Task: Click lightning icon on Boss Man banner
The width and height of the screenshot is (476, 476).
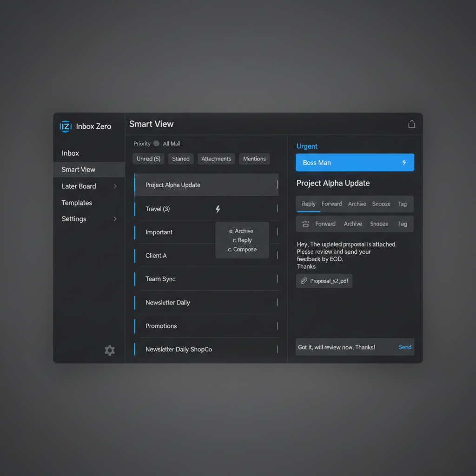Action: point(404,163)
